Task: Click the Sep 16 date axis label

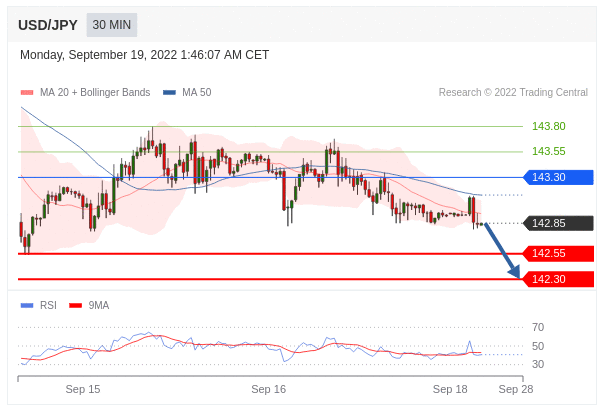Action: point(269,389)
